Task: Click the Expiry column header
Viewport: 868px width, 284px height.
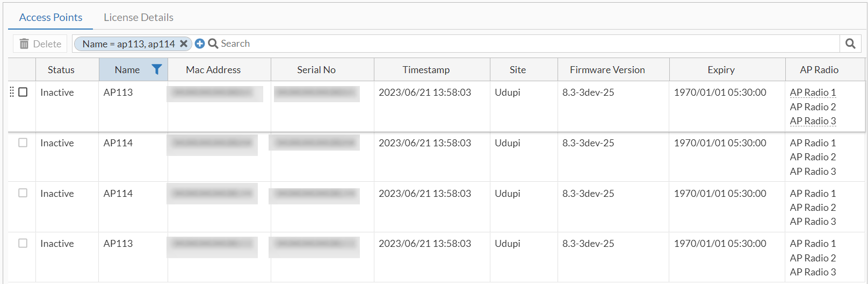Action: 721,70
